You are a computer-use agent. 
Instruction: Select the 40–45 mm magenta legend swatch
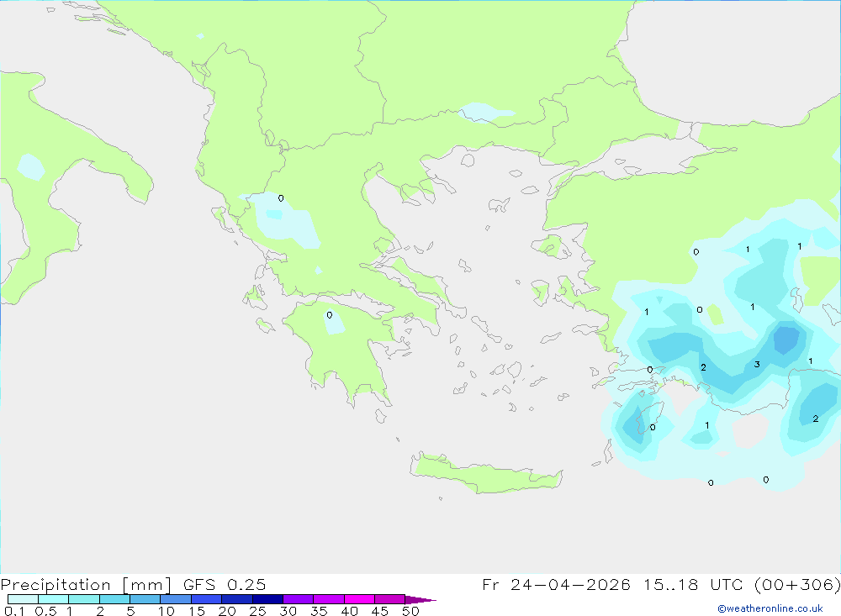[x=359, y=599]
